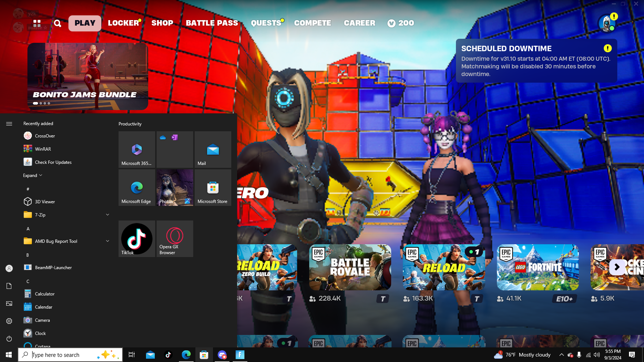Select the Battle Royale game tile
Screen dimensions: 644x362
350,267
